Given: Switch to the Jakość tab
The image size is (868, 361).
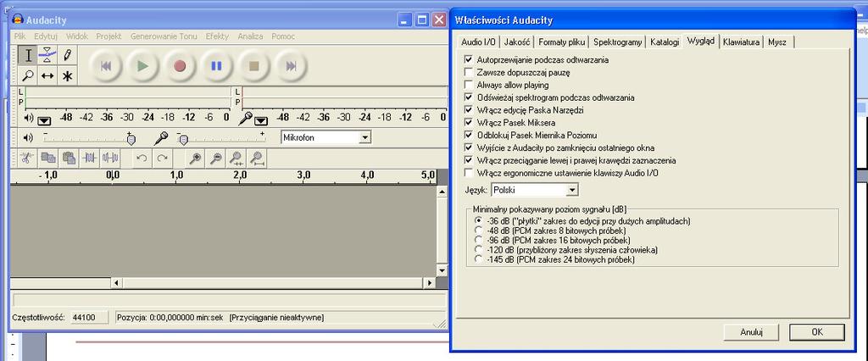Looking at the screenshot, I should [x=518, y=42].
